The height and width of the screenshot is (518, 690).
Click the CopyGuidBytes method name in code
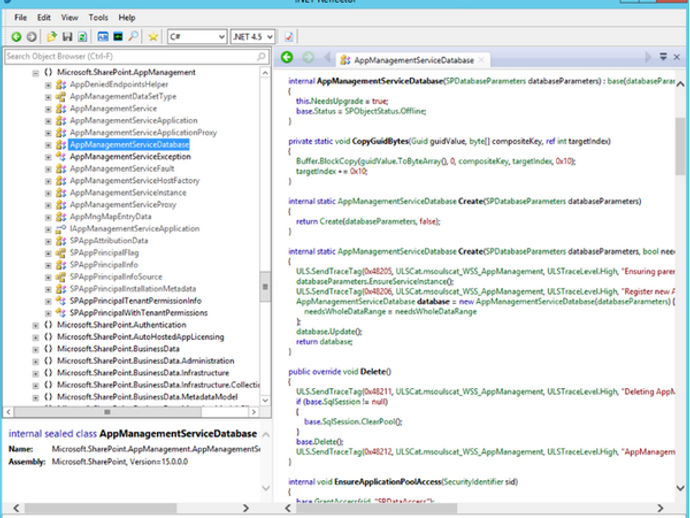(380, 141)
